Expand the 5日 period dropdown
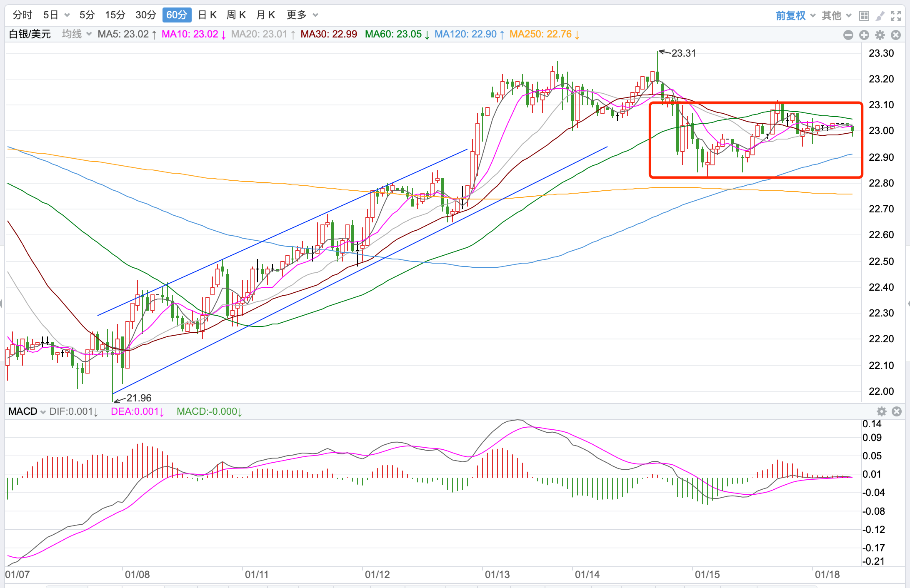 (x=67, y=15)
